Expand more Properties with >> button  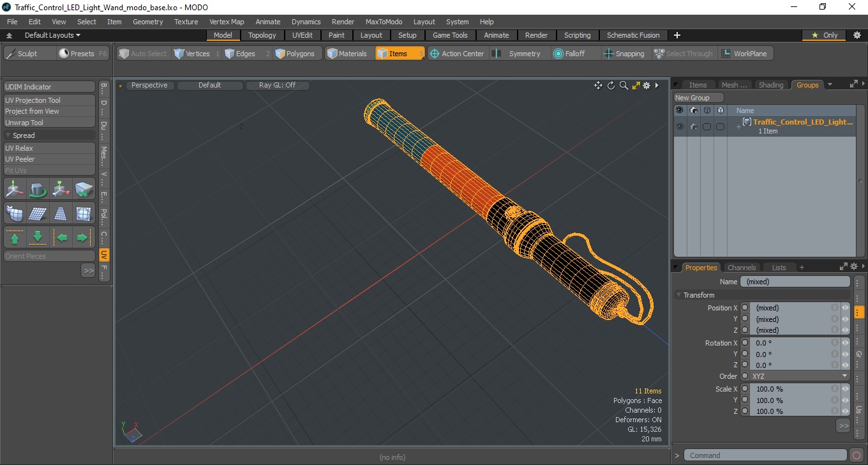[x=843, y=425]
